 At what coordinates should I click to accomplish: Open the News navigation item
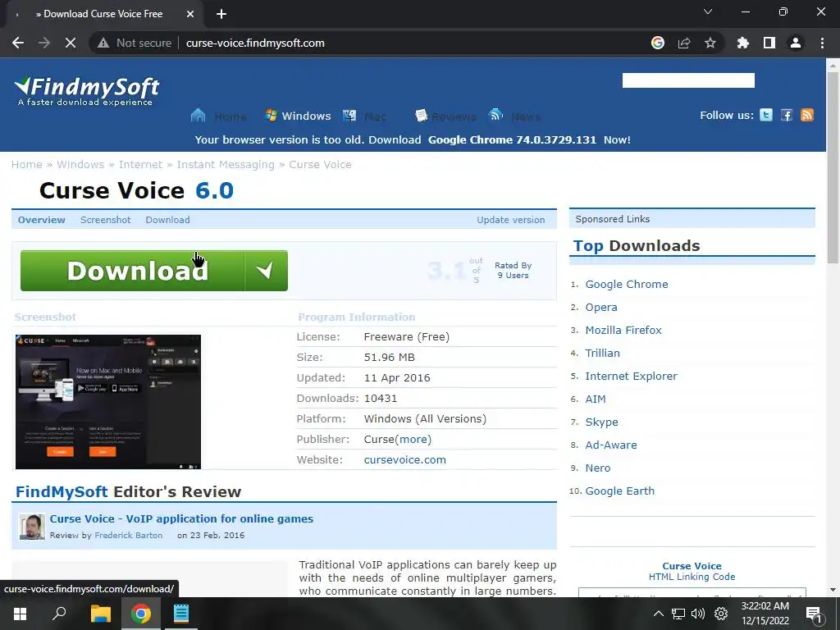pos(515,116)
